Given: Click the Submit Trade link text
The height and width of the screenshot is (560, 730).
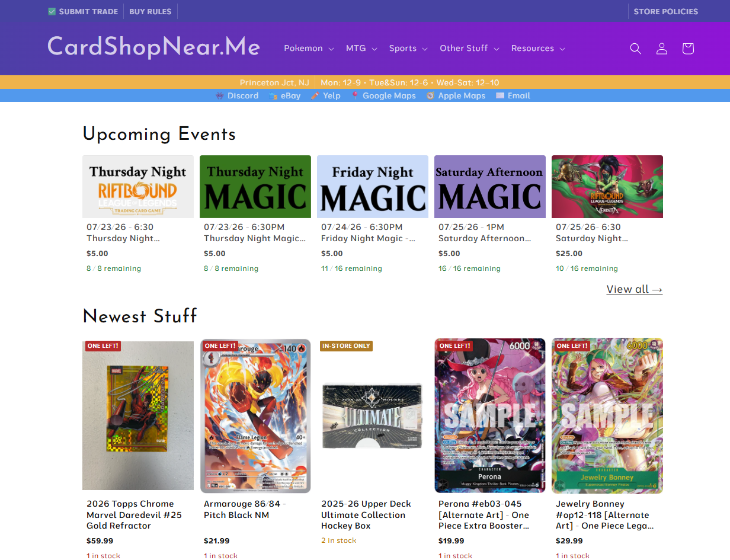Looking at the screenshot, I should click(88, 11).
